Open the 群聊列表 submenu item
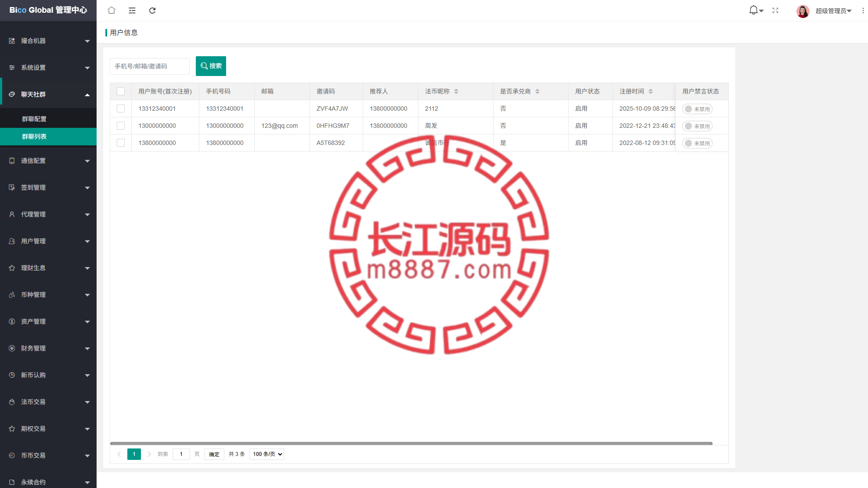Image resolution: width=868 pixels, height=488 pixels. pyautogui.click(x=48, y=137)
